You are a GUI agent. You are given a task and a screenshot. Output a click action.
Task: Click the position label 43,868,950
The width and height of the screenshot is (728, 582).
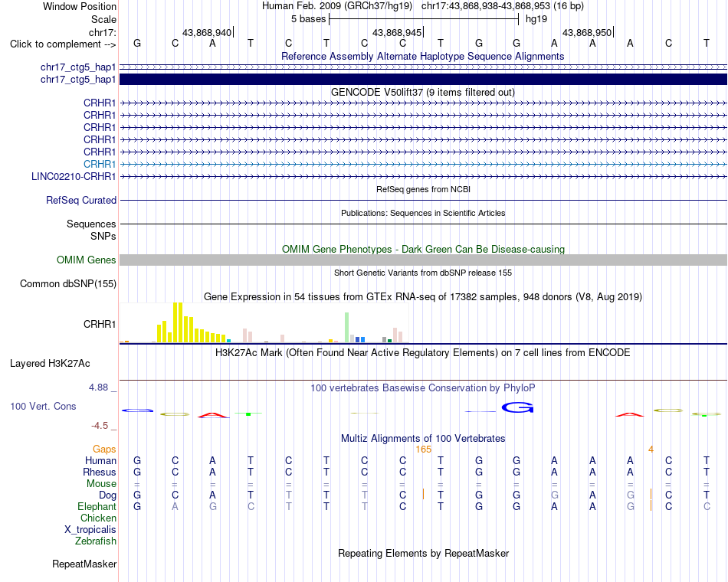point(587,32)
